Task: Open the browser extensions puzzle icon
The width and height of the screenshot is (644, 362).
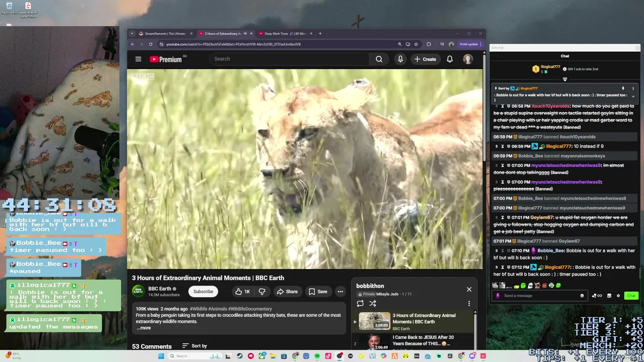Action: (x=429, y=44)
